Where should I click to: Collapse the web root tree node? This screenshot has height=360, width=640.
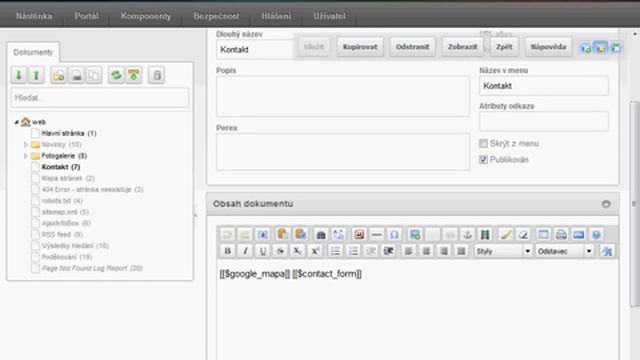point(16,122)
